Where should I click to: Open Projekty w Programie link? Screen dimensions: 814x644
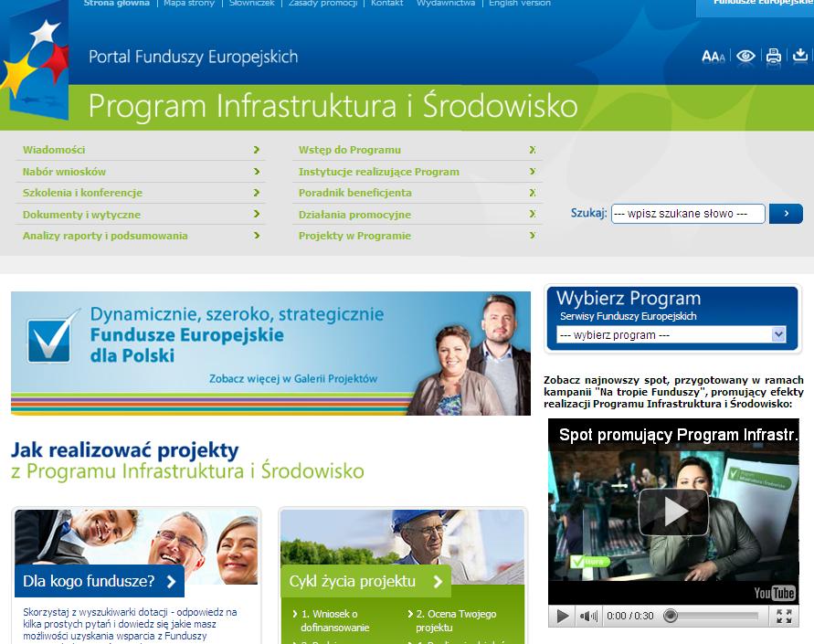tap(354, 236)
